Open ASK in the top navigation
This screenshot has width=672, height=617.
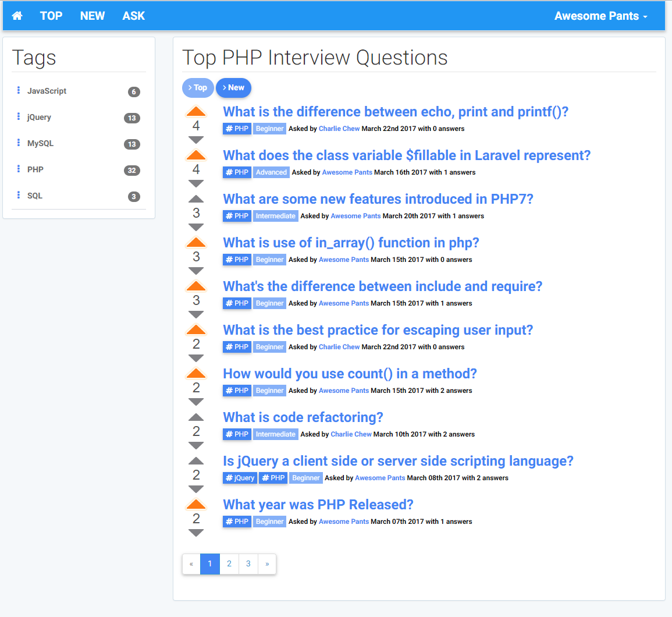click(133, 16)
